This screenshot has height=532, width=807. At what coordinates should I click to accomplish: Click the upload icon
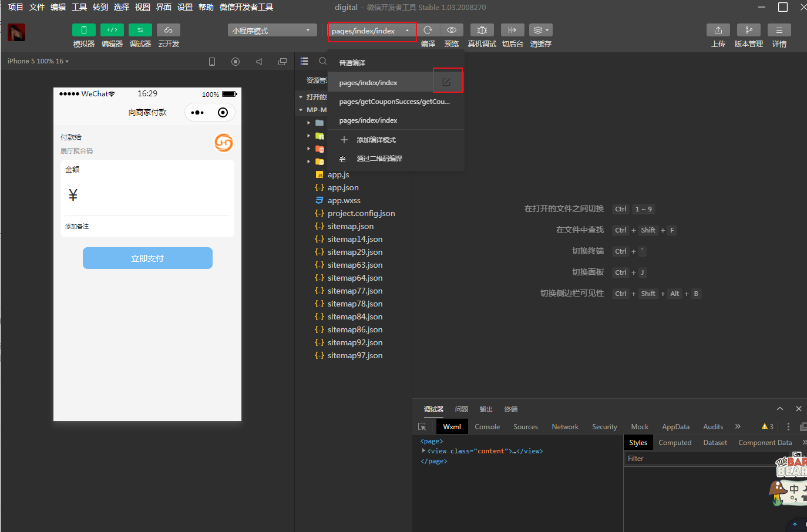pos(718,30)
